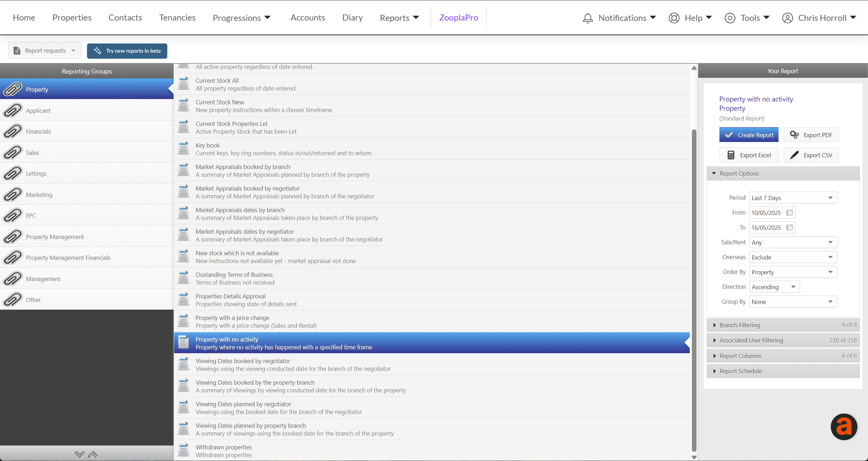Screen dimensions: 868x461
Task: Click the double chevron up icon
Action: [x=93, y=454]
